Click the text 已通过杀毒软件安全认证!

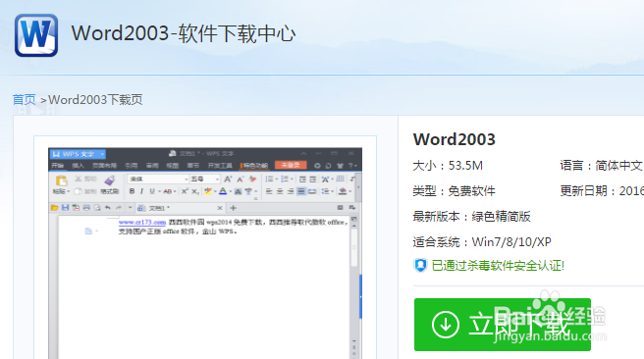498,266
